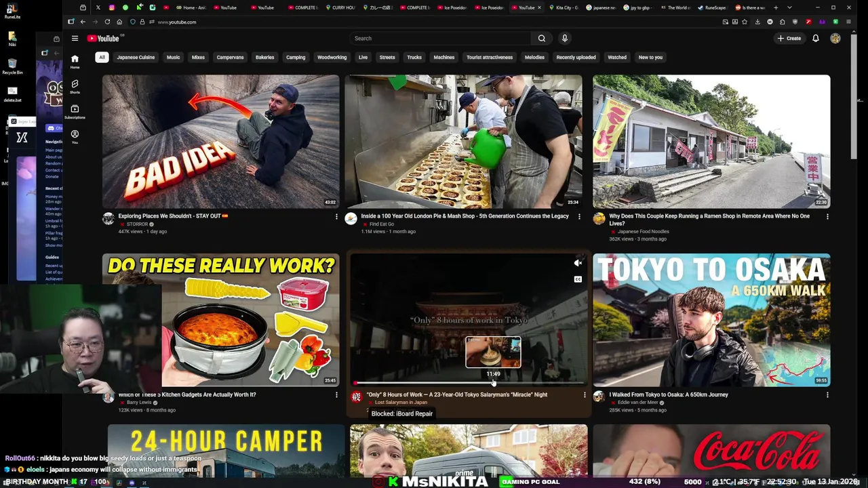This screenshot has height=488, width=868.
Task: Open the Niki desktop folder
Action: click(12, 39)
